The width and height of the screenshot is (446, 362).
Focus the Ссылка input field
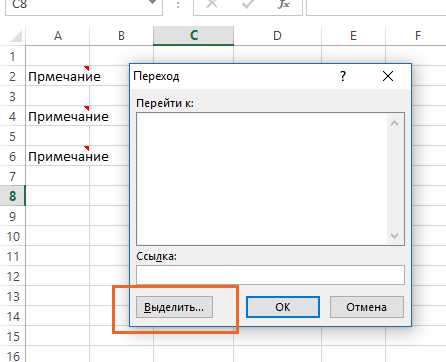point(270,275)
